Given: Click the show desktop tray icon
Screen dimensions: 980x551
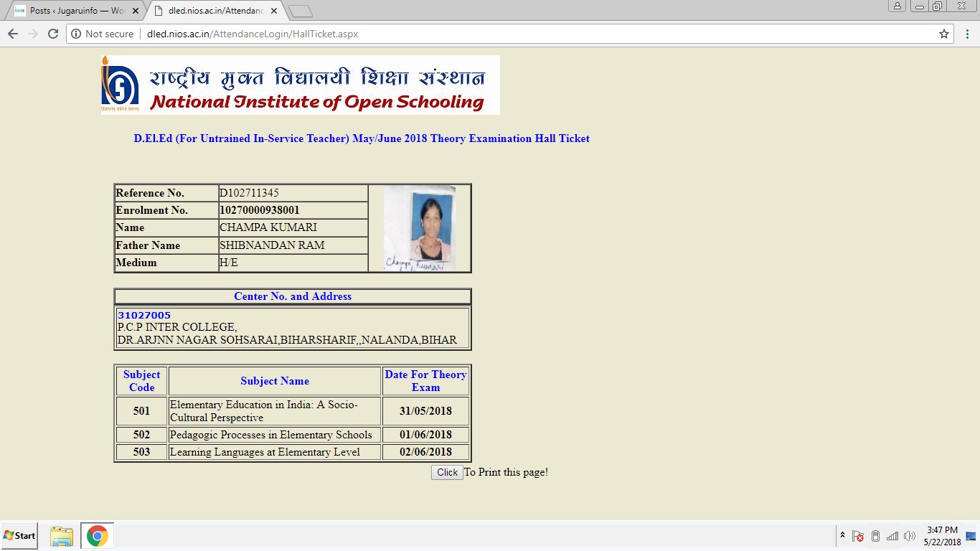Looking at the screenshot, I should point(971,536).
